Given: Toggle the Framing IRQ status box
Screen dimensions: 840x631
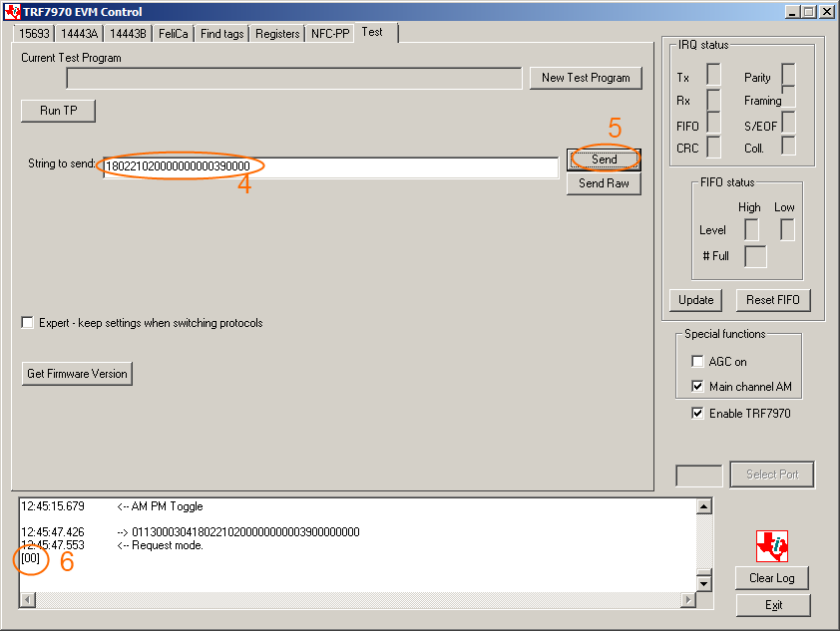Looking at the screenshot, I should pyautogui.click(x=788, y=97).
